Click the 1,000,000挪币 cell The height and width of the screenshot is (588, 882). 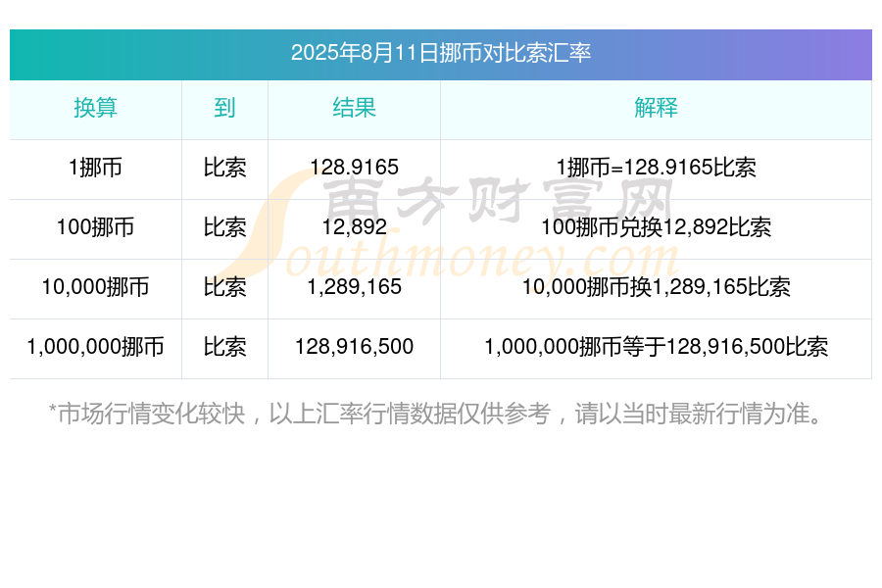[x=95, y=347]
